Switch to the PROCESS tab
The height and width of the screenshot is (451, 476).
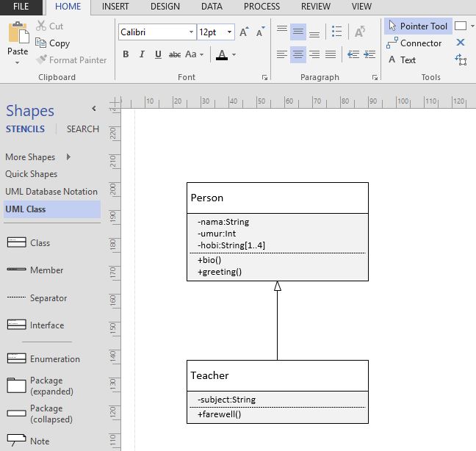click(x=262, y=7)
